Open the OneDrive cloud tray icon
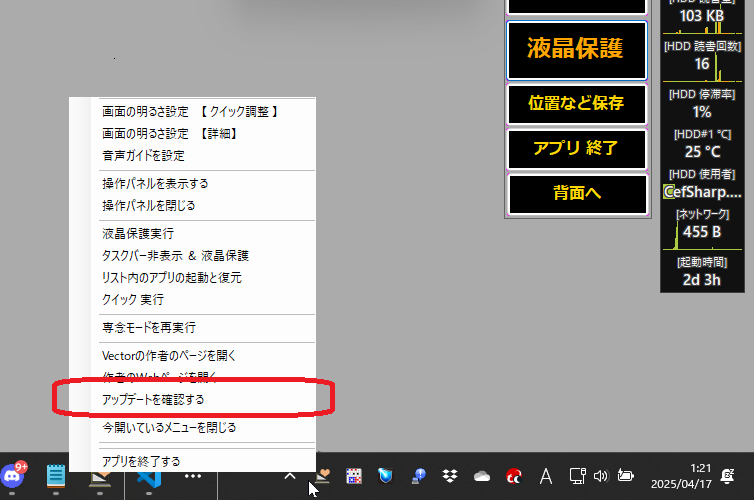Viewport: 754px width, 500px height. 482,476
